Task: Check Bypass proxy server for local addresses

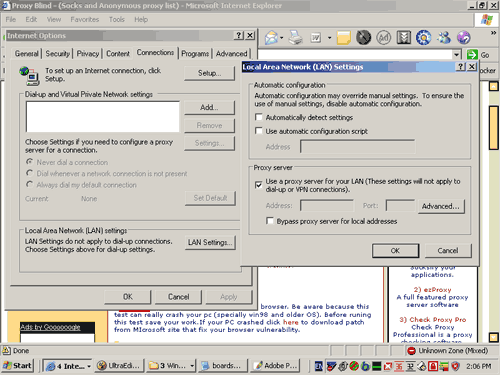Action: tap(270, 221)
